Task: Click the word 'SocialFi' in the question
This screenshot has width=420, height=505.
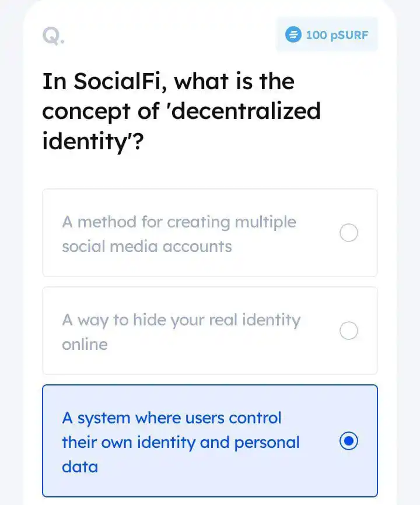Action: (117, 82)
